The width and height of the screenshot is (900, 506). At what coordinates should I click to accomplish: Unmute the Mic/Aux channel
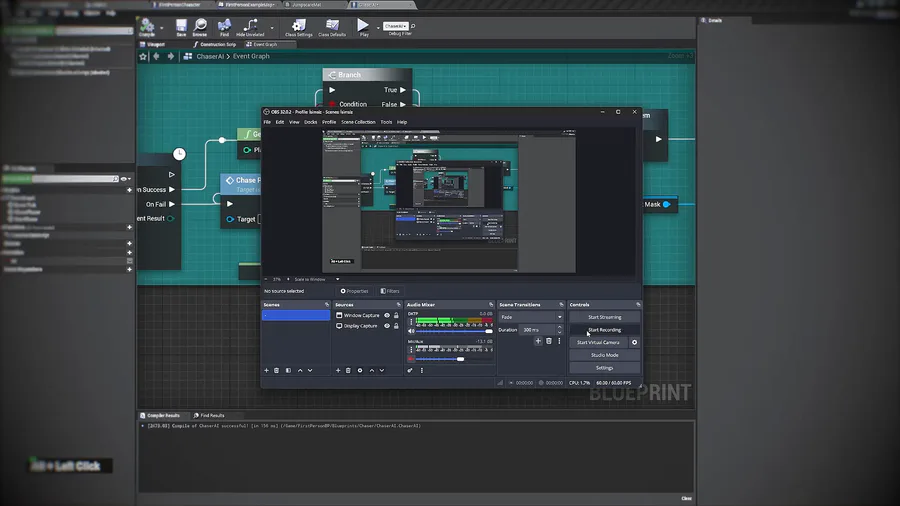(411, 359)
